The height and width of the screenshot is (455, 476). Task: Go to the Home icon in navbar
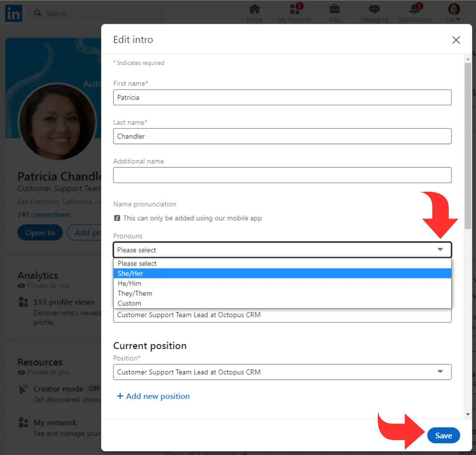tap(255, 9)
